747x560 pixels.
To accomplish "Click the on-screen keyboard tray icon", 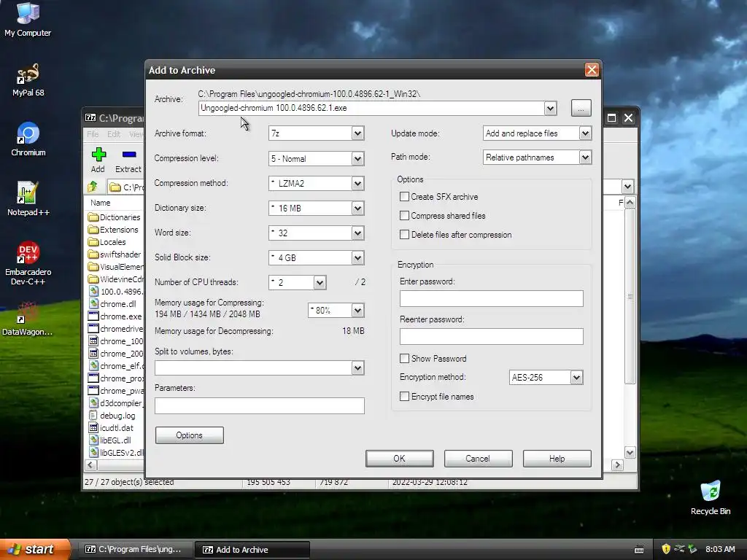I will (x=639, y=550).
